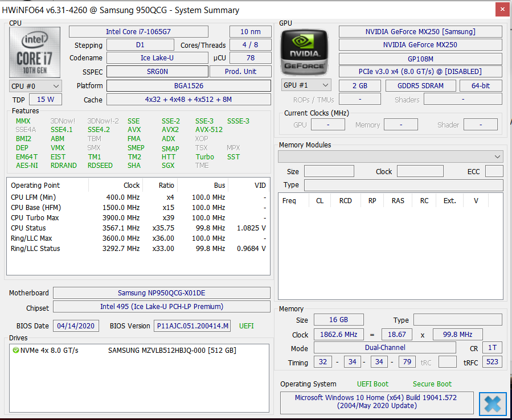Select the Ring/LLC Max row
Viewport: 512px width, 420px height.
tap(138, 238)
